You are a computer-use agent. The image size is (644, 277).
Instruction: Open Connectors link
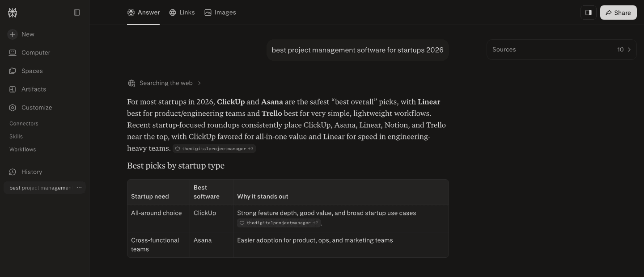[24, 123]
